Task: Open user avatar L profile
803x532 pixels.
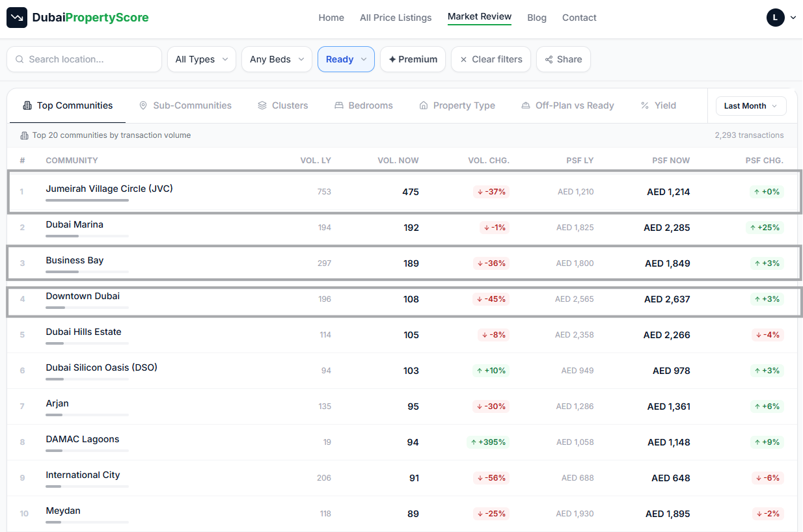Action: (x=775, y=18)
